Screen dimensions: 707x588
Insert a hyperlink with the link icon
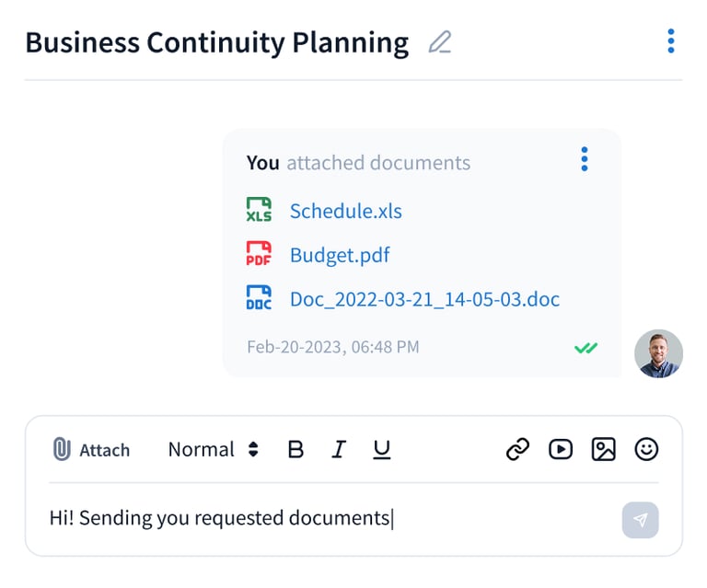coord(517,449)
